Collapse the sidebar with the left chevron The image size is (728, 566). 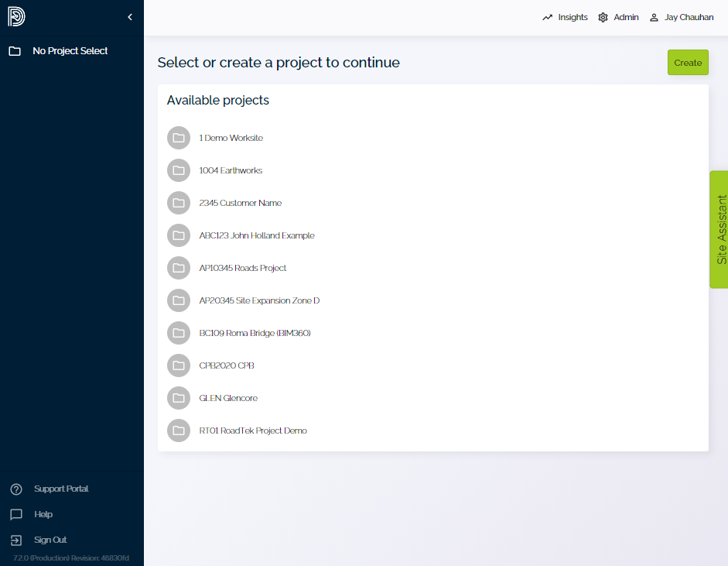[x=129, y=16]
